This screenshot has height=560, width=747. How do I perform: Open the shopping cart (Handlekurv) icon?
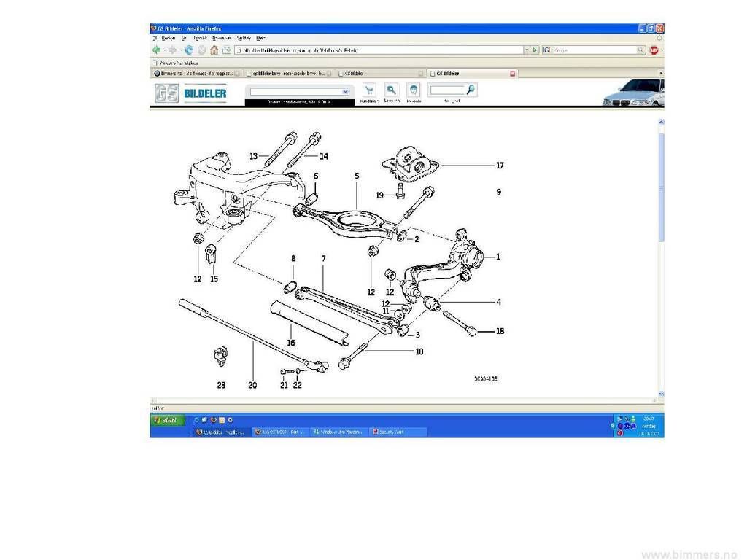pyautogui.click(x=369, y=90)
